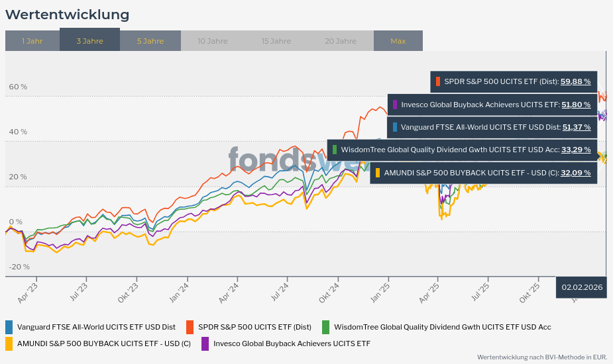Image resolution: width=613 pixels, height=364 pixels.
Task: Click the Jul '23 axis label
Action: (79, 291)
